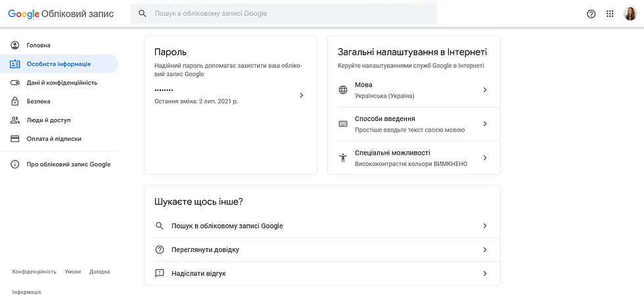This screenshot has width=644, height=302.
Task: Click Простіше вводьте текст своєю мовою
Action: pos(410,130)
